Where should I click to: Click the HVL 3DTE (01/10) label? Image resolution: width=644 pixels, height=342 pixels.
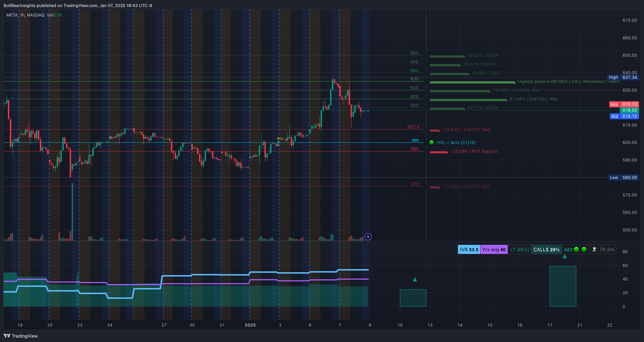click(x=456, y=142)
